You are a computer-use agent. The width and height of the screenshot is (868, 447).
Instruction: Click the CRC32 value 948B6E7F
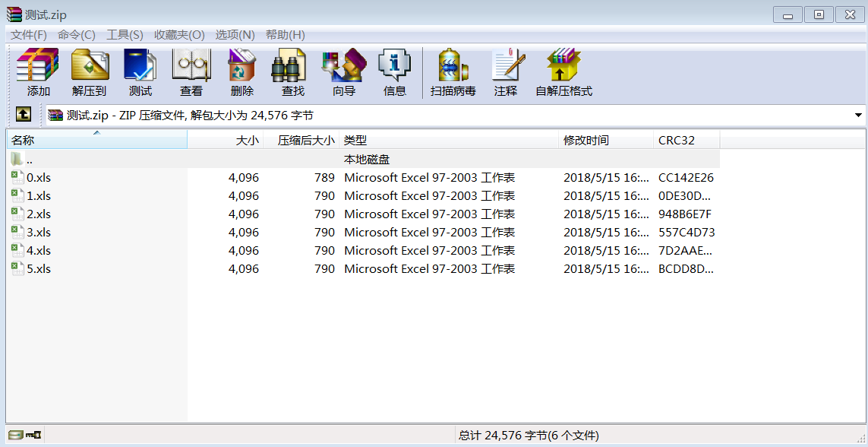click(685, 214)
